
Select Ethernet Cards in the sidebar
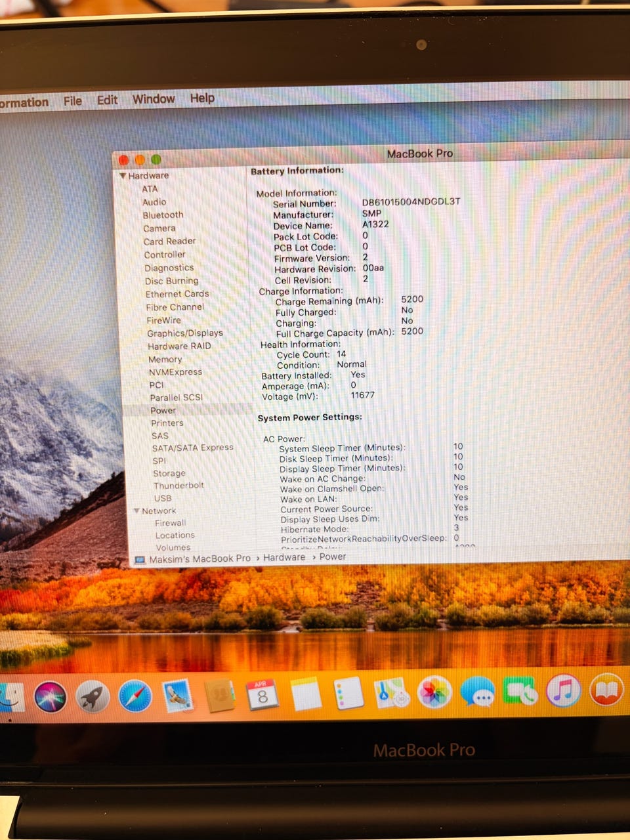click(177, 294)
